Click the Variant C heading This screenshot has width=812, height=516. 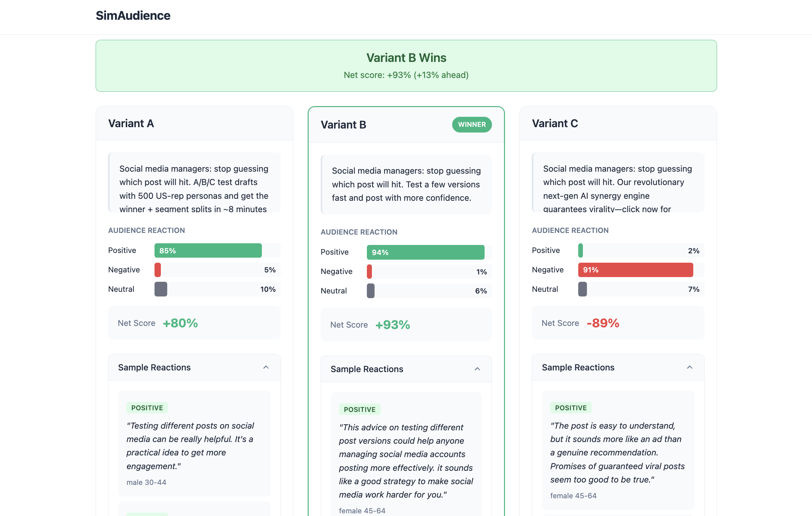555,123
